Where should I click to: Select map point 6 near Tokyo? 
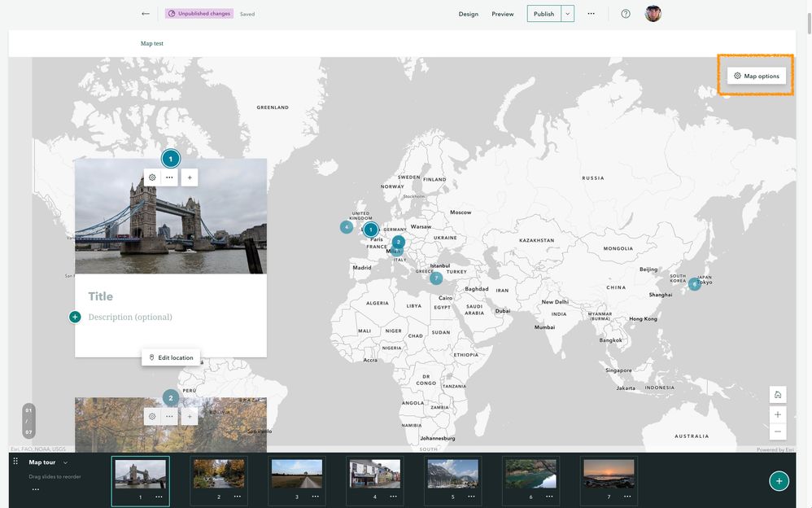point(695,284)
